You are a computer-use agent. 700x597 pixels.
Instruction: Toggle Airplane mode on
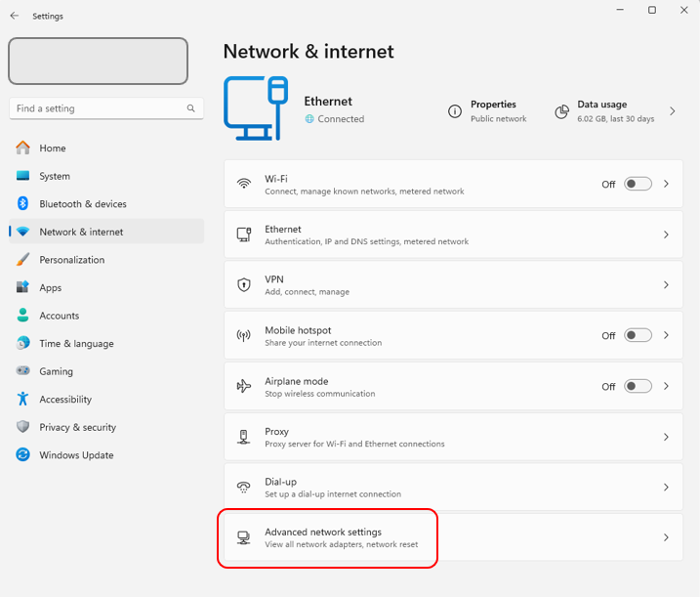click(638, 386)
